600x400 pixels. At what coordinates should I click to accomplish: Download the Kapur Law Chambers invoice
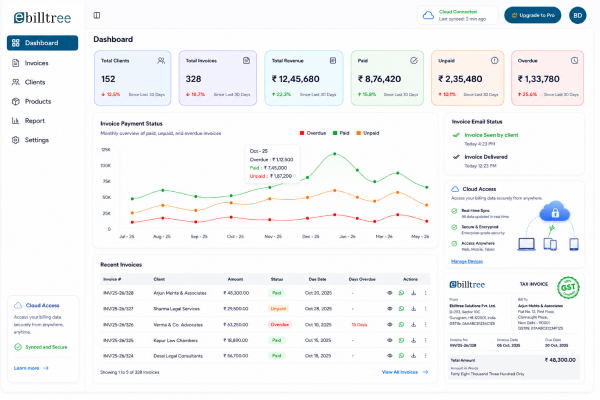[413, 340]
